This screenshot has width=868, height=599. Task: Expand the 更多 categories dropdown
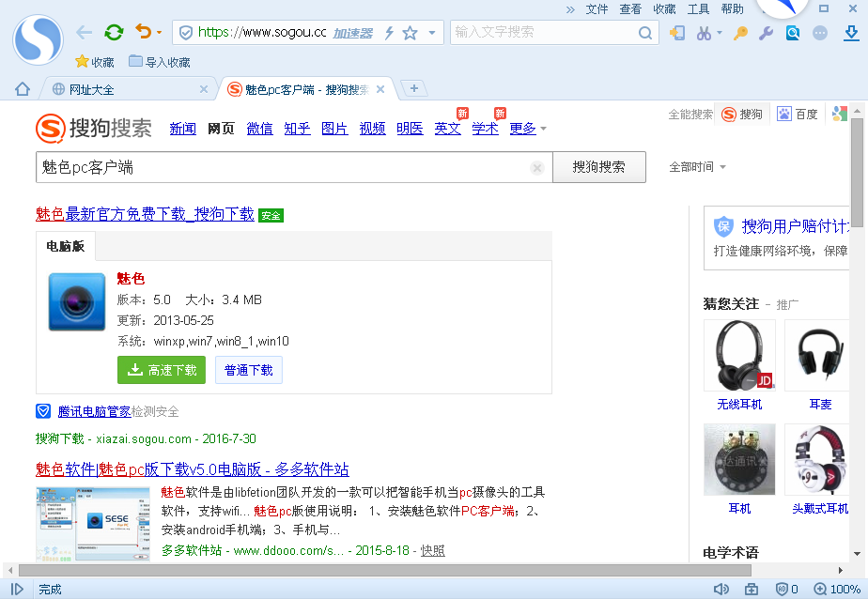(528, 129)
